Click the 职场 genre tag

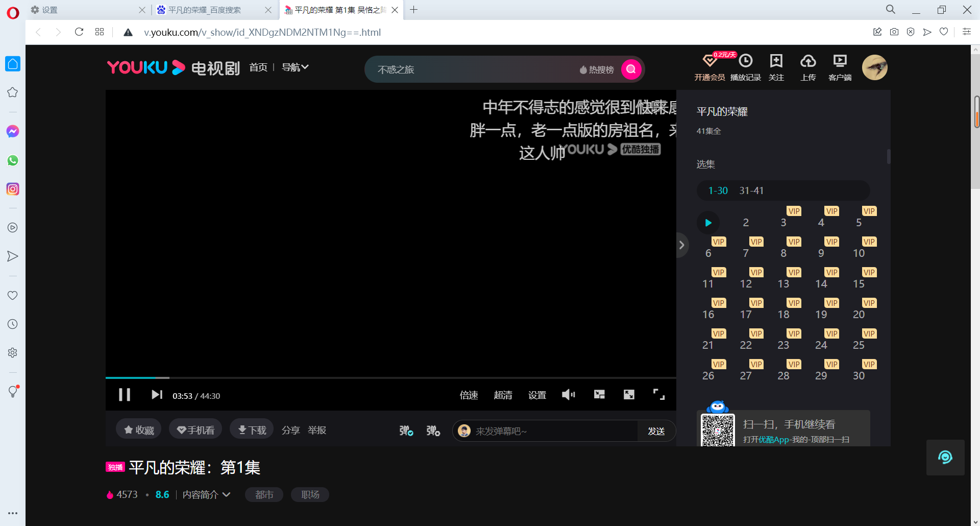(x=310, y=495)
